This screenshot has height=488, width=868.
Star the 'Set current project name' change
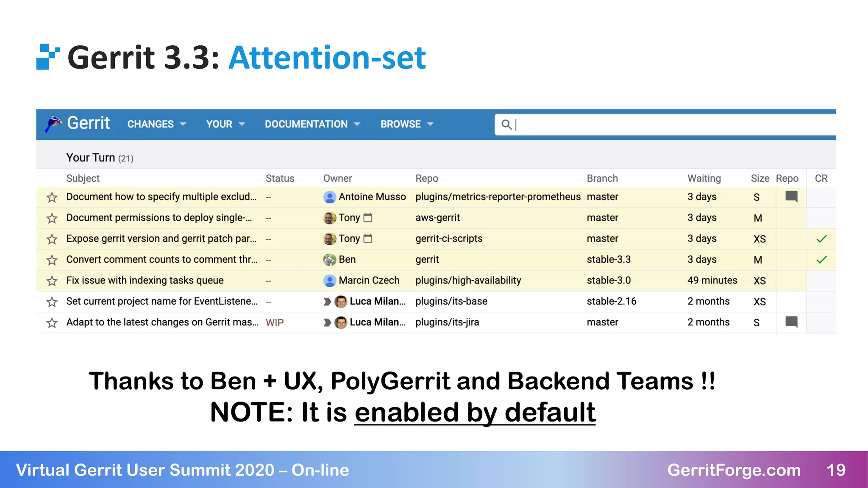(x=52, y=302)
